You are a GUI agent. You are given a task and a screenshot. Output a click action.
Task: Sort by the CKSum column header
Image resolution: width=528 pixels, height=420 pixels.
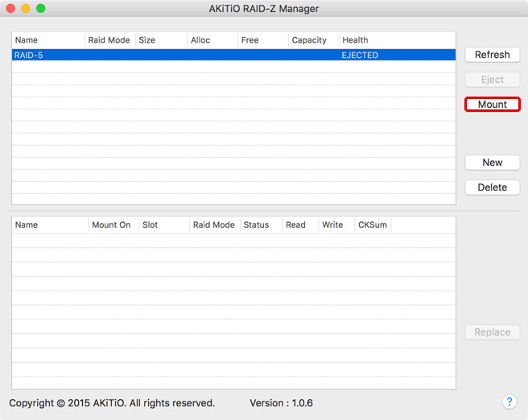371,225
